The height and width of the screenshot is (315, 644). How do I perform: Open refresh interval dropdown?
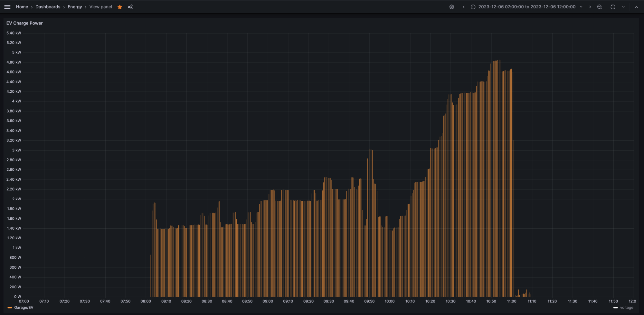(x=623, y=7)
